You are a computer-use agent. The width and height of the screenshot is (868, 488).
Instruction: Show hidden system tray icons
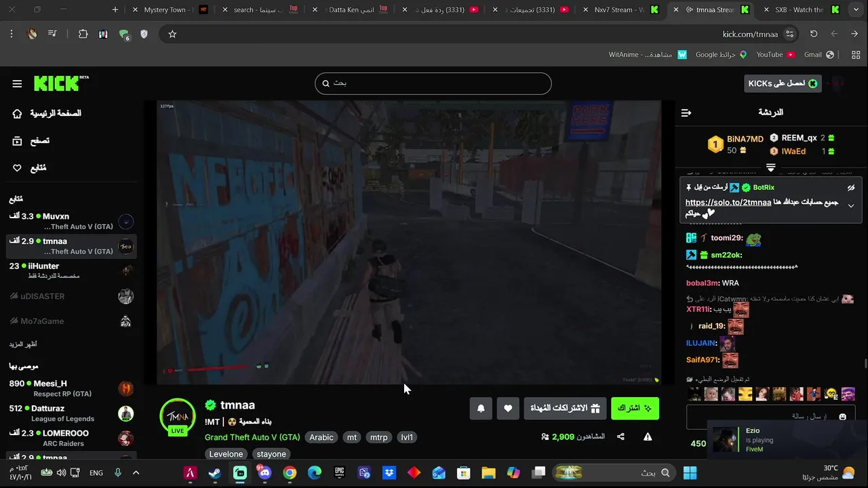point(136,472)
